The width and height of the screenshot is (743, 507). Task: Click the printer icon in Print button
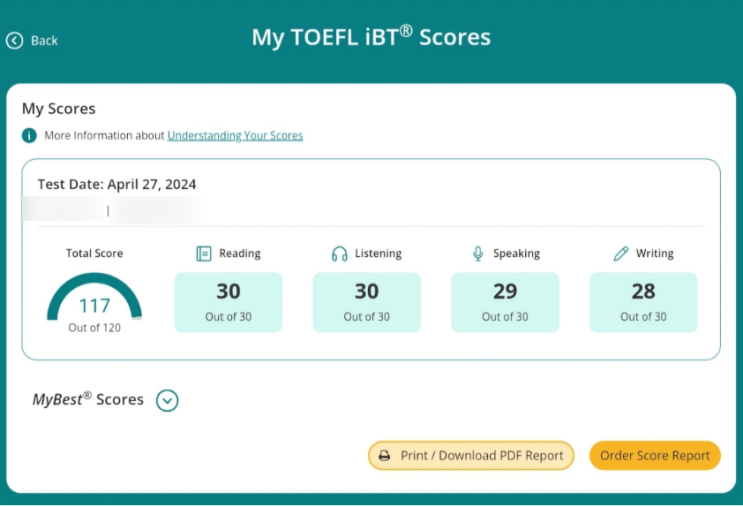coord(385,455)
